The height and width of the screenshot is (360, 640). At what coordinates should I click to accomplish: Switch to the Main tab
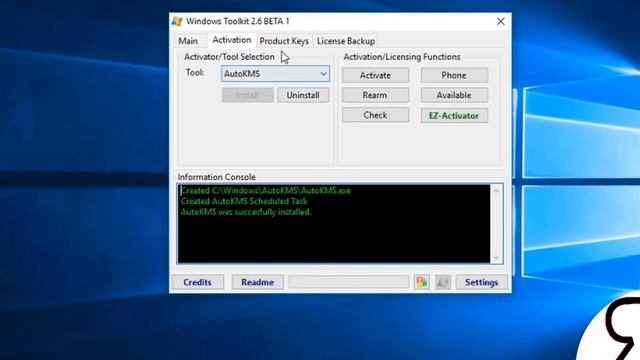click(188, 41)
